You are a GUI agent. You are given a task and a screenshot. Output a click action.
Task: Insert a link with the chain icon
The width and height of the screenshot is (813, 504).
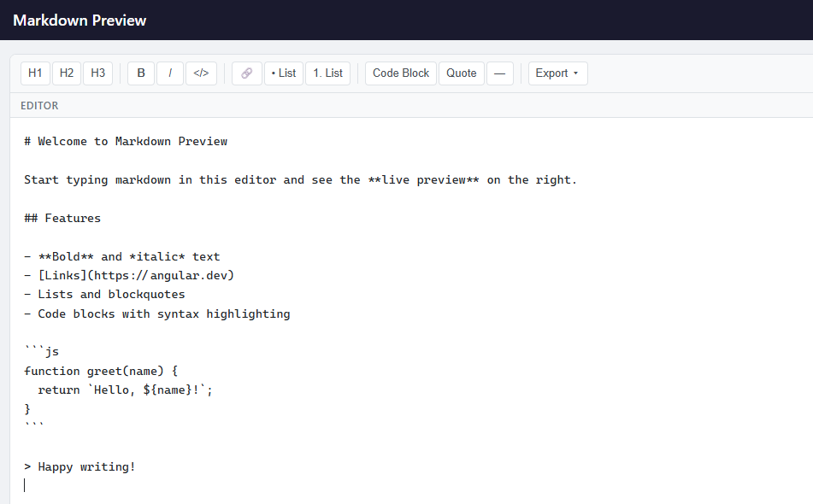(x=247, y=73)
